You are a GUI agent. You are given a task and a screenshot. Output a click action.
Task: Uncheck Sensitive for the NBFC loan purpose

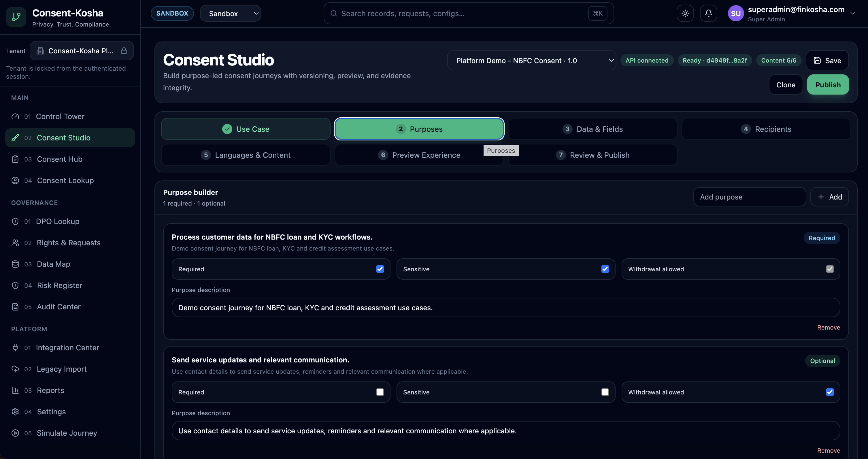[605, 269]
